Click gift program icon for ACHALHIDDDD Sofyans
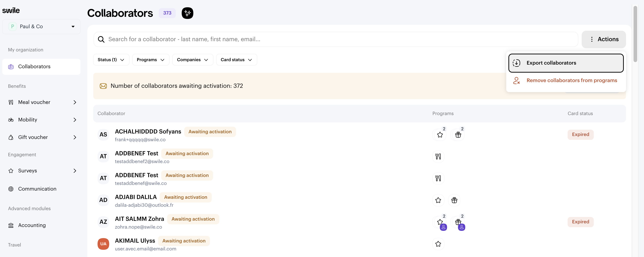Screen dimensions: 644x257 coord(458,135)
